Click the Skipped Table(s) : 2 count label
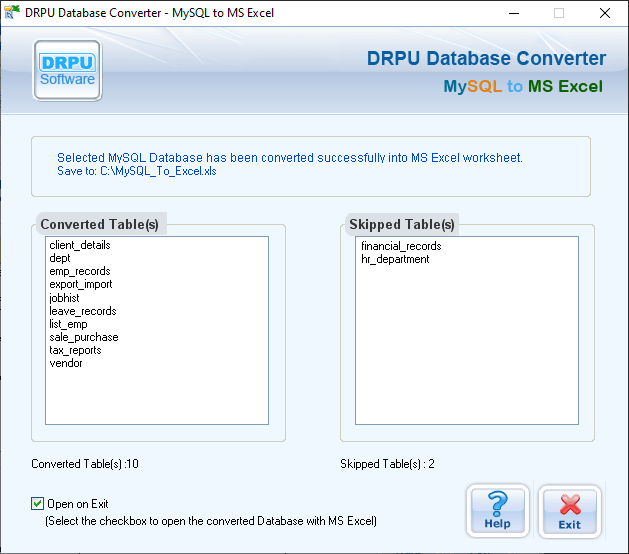Screen dimensions: 629x554 pyautogui.click(x=387, y=464)
